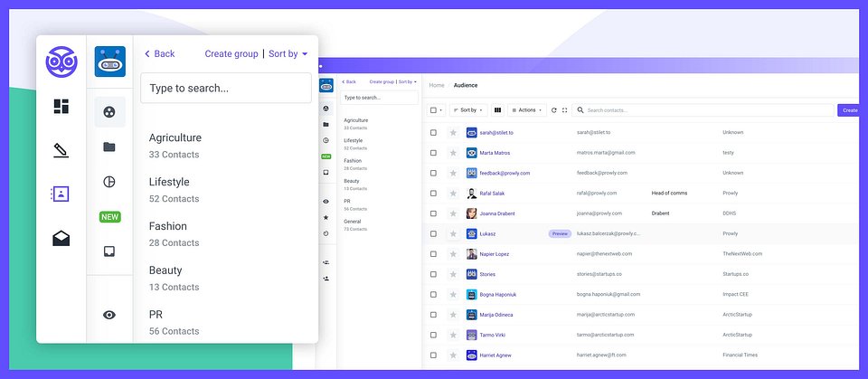Screen dimensions: 868x379
Task: Star the Rafal Salak contact
Action: (453, 194)
